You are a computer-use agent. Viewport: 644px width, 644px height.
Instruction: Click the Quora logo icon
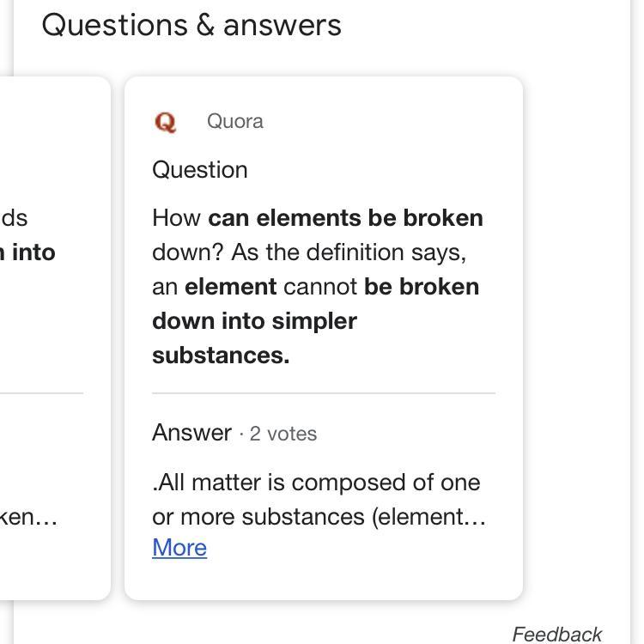[165, 122]
